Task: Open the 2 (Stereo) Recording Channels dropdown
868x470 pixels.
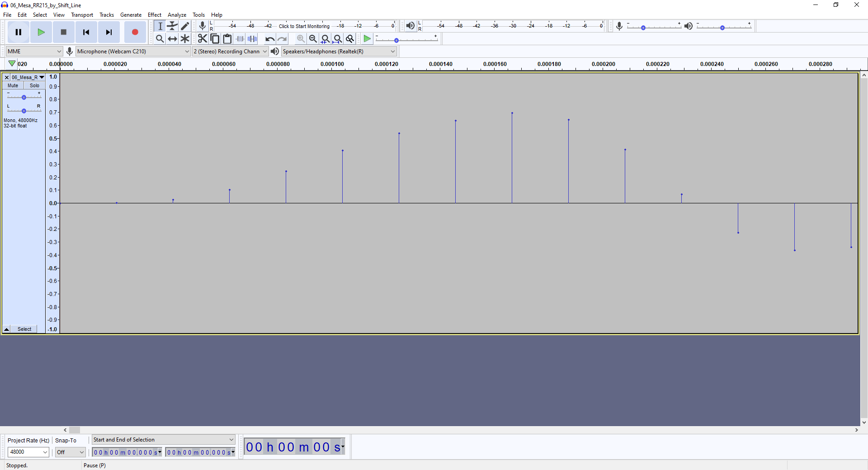Action: click(230, 51)
